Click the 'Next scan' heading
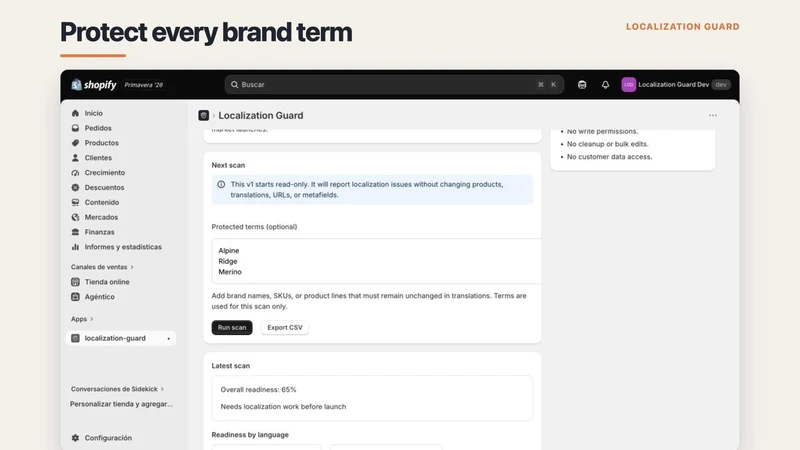This screenshot has width=800, height=450. coord(228,165)
